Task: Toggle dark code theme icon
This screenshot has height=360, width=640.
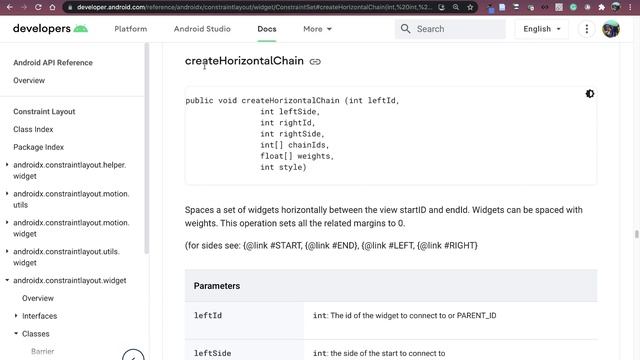Action: click(589, 93)
